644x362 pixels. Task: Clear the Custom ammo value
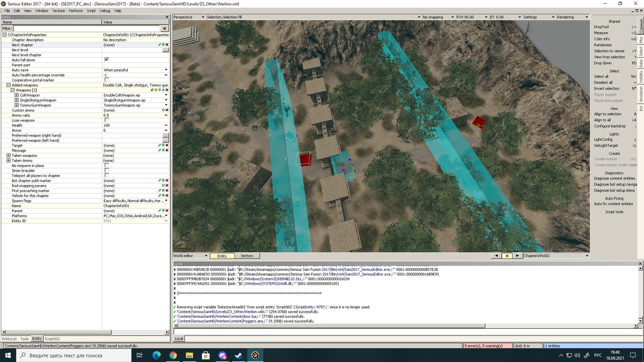167,110
